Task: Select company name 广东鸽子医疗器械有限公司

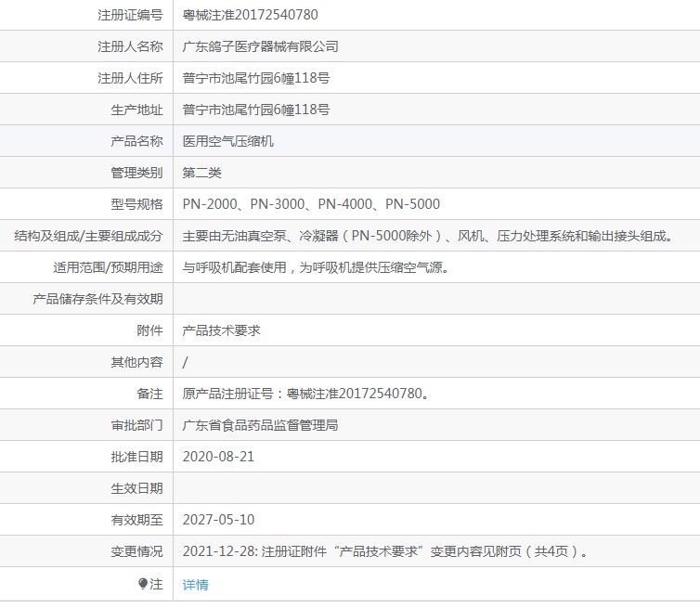Action: pyautogui.click(x=260, y=46)
